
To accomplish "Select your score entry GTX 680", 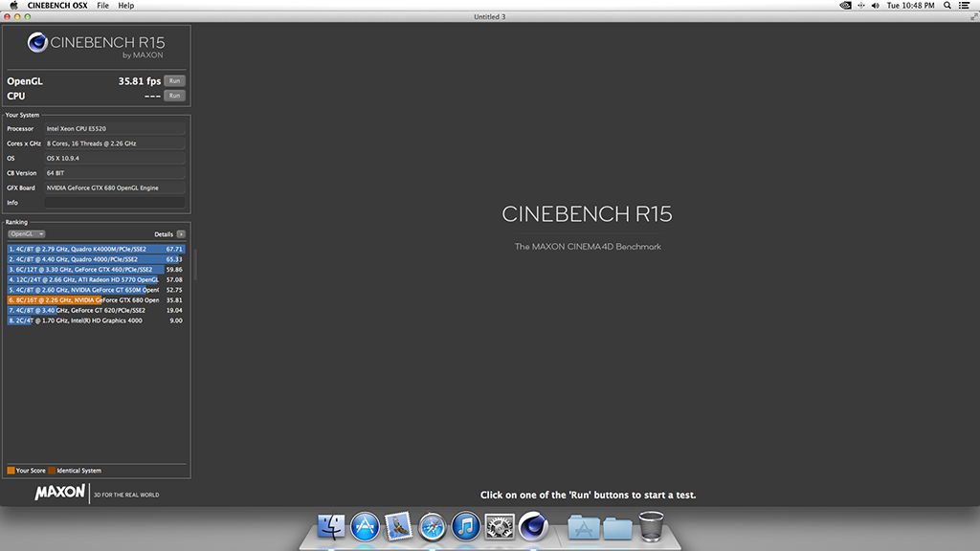I will (x=97, y=299).
